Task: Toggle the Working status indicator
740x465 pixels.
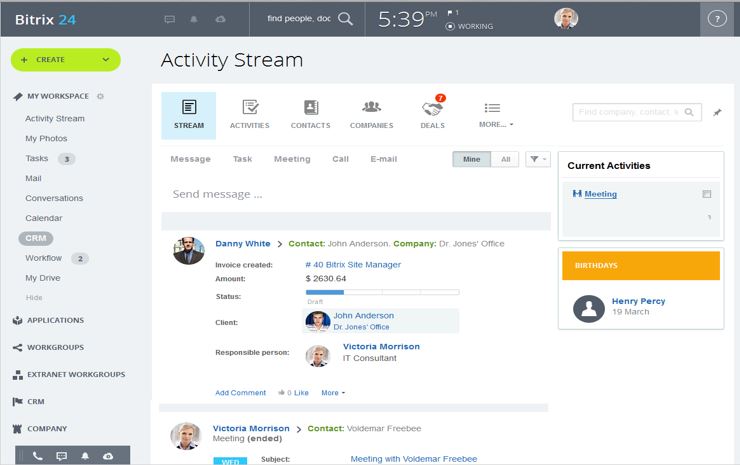Action: tap(470, 26)
